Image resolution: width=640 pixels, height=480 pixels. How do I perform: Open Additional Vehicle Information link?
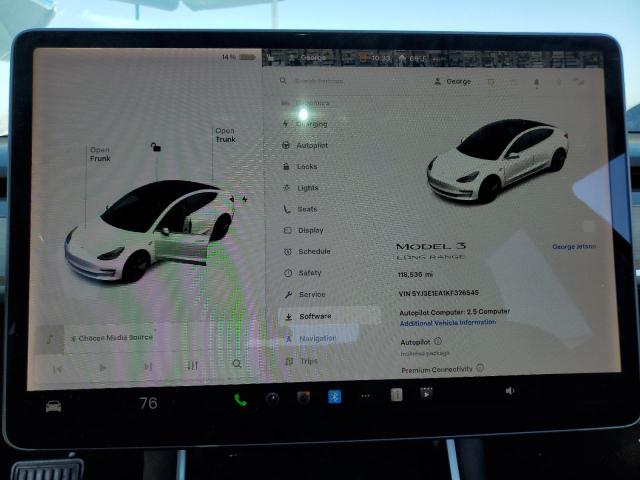(x=447, y=323)
